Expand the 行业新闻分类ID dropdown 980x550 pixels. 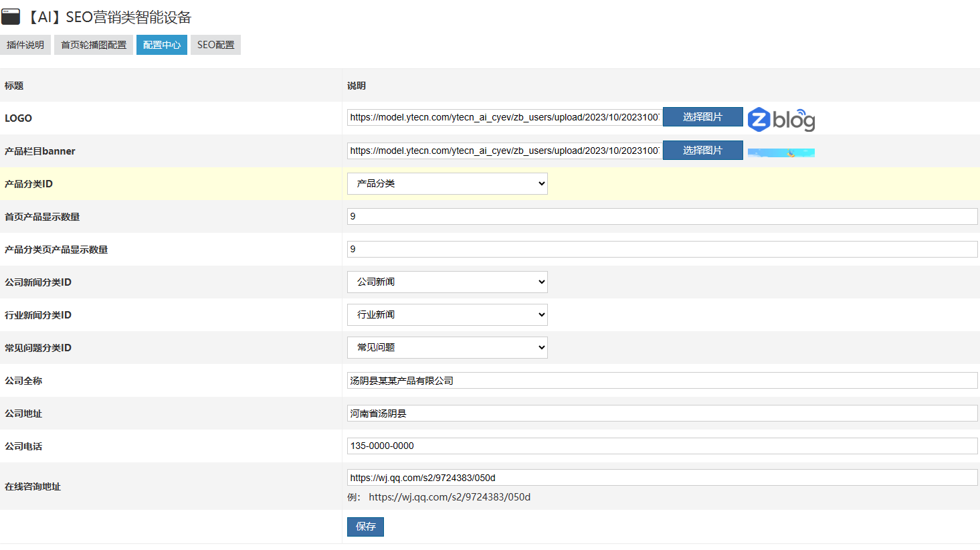pos(447,314)
